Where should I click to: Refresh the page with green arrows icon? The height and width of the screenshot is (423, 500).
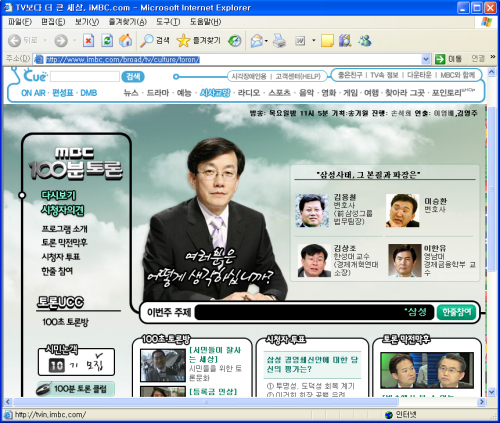coord(107,41)
